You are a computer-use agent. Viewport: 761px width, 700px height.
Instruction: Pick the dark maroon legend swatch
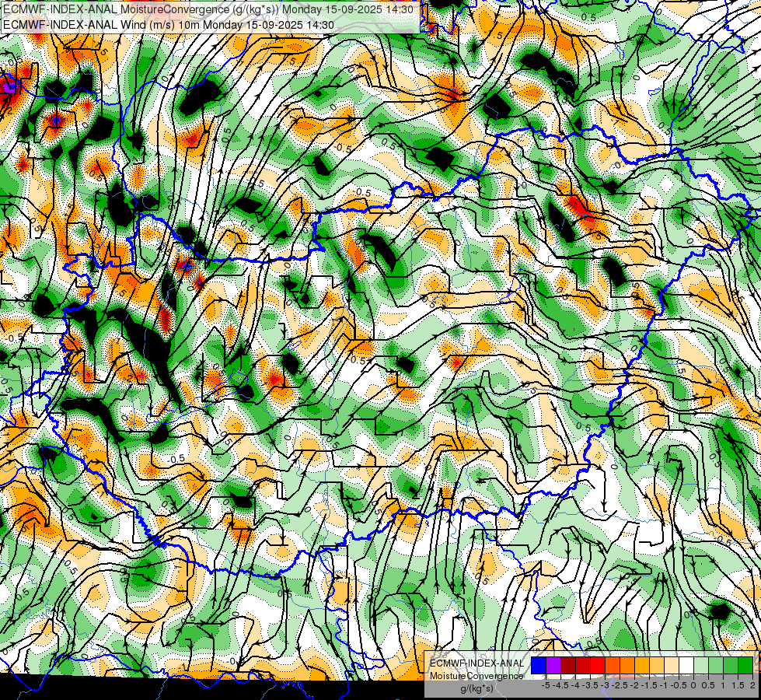point(568,665)
